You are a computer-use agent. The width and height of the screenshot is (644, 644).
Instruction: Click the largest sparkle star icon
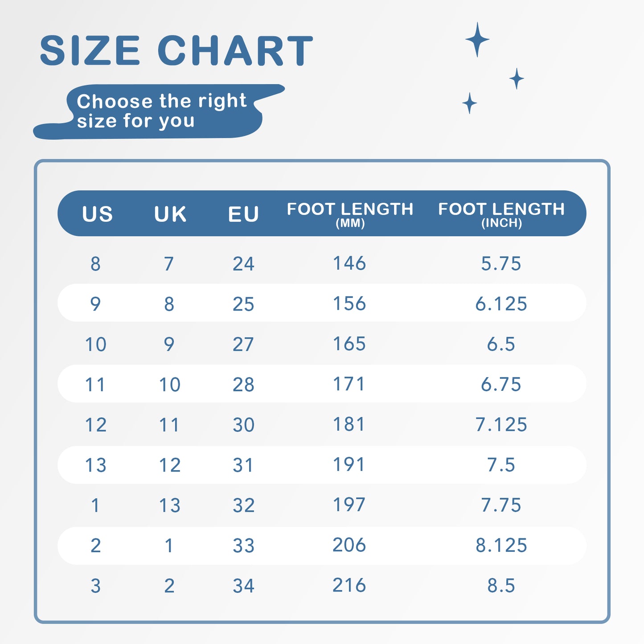coord(477,40)
